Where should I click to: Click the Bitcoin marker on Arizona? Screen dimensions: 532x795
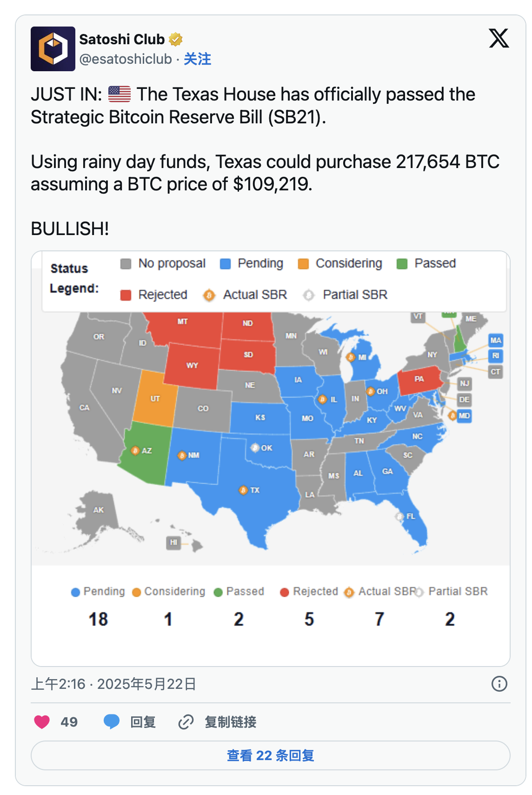135,451
